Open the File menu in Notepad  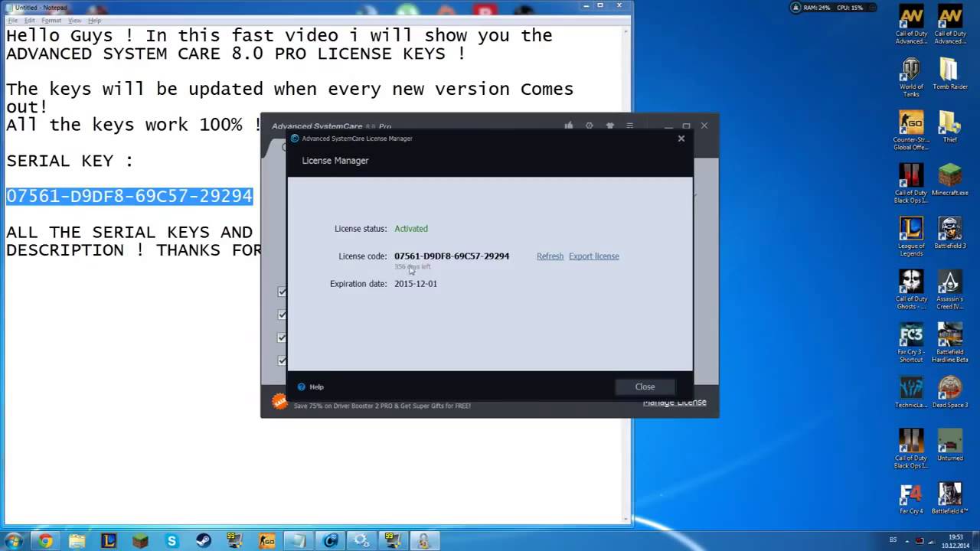tap(13, 21)
